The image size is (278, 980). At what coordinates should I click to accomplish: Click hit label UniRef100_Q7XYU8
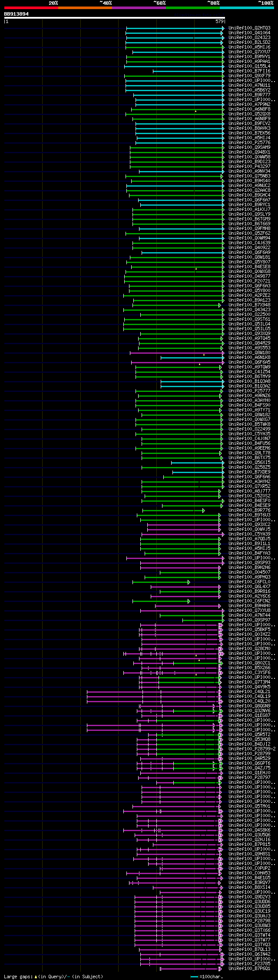click(249, 610)
